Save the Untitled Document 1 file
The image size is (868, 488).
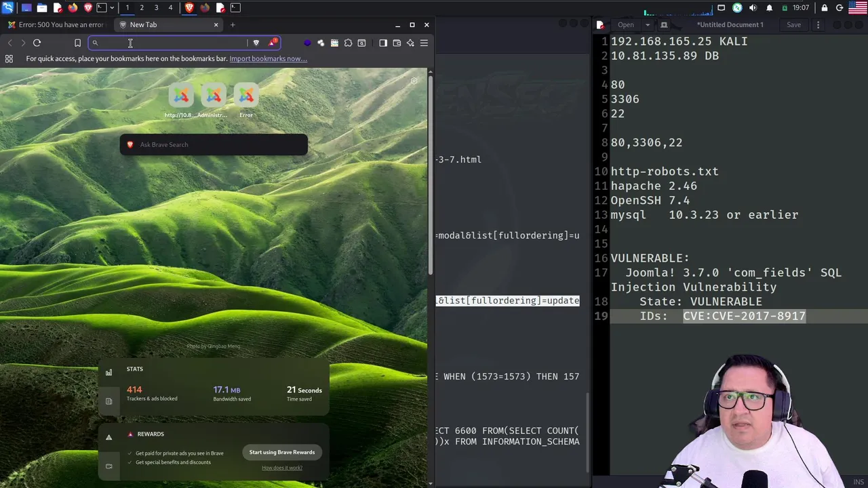[793, 24]
